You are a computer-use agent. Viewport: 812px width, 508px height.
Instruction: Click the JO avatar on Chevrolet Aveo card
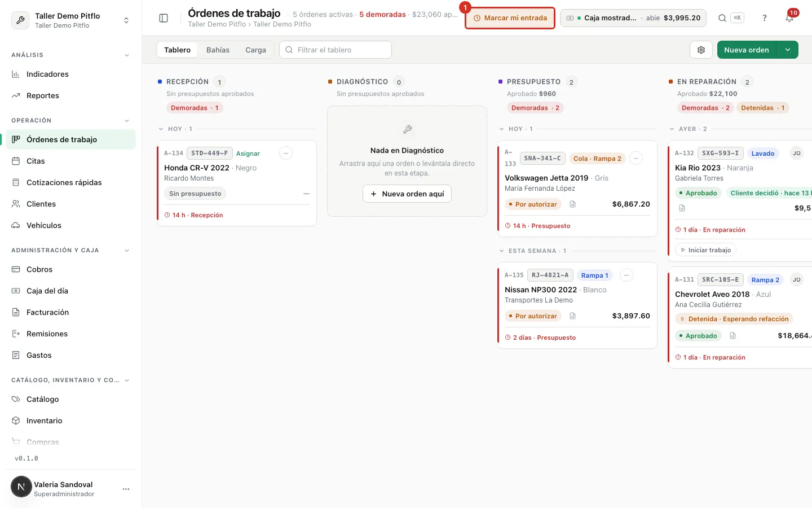click(796, 280)
